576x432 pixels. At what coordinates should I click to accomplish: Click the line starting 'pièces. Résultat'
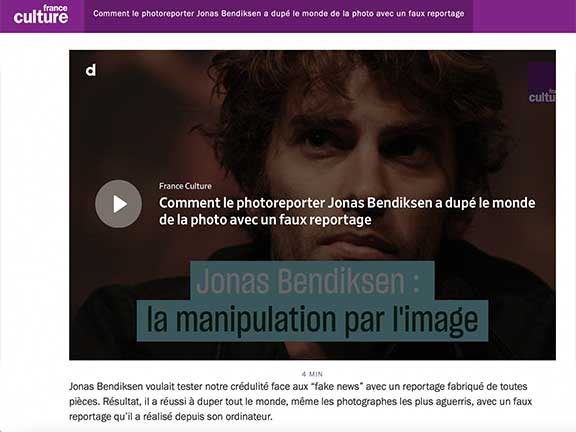[x=300, y=402]
